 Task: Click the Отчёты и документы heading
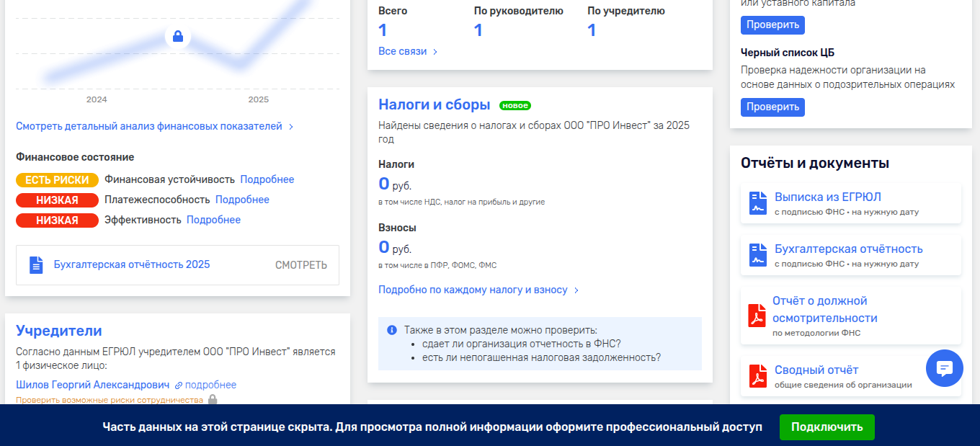pyautogui.click(x=815, y=163)
